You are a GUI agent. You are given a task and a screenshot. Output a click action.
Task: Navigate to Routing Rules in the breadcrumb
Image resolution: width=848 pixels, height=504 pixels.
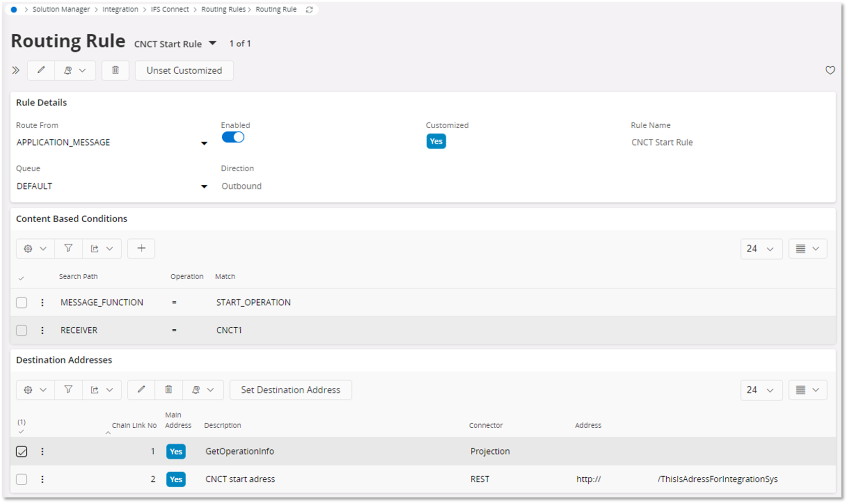pos(223,9)
